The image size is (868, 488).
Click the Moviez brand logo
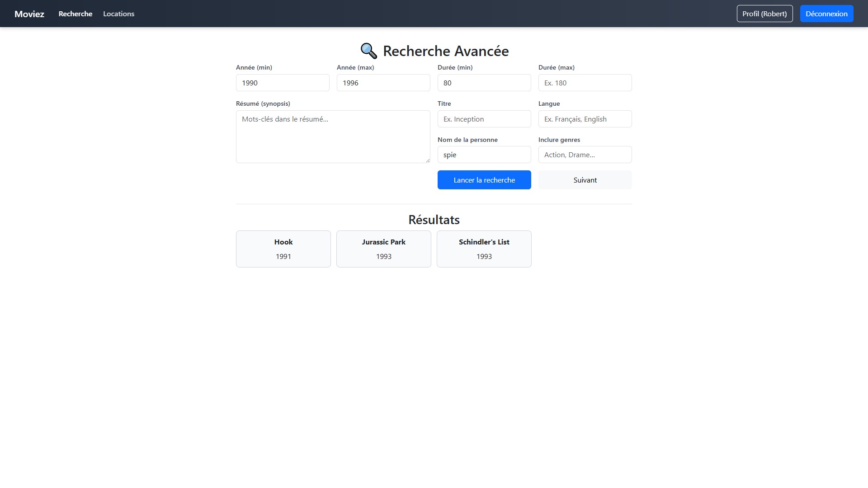click(x=29, y=14)
